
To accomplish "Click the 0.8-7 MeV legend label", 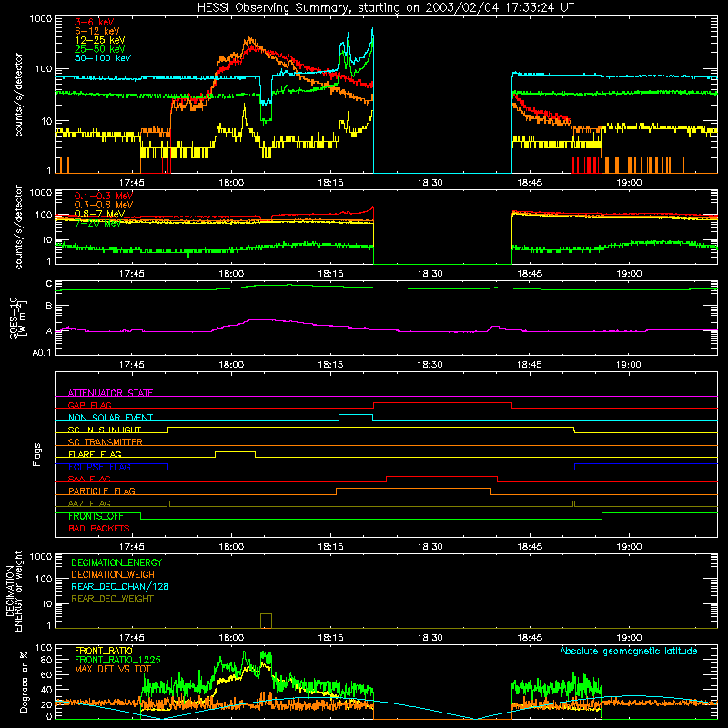I will [x=99, y=214].
